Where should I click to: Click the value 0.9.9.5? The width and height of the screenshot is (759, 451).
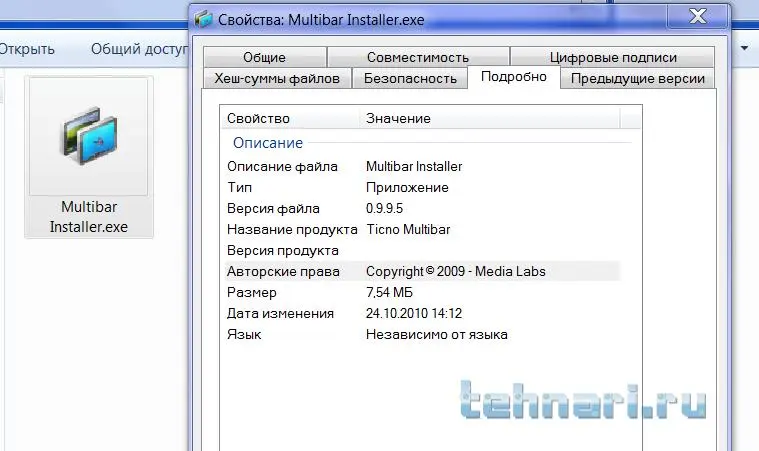[x=384, y=209]
